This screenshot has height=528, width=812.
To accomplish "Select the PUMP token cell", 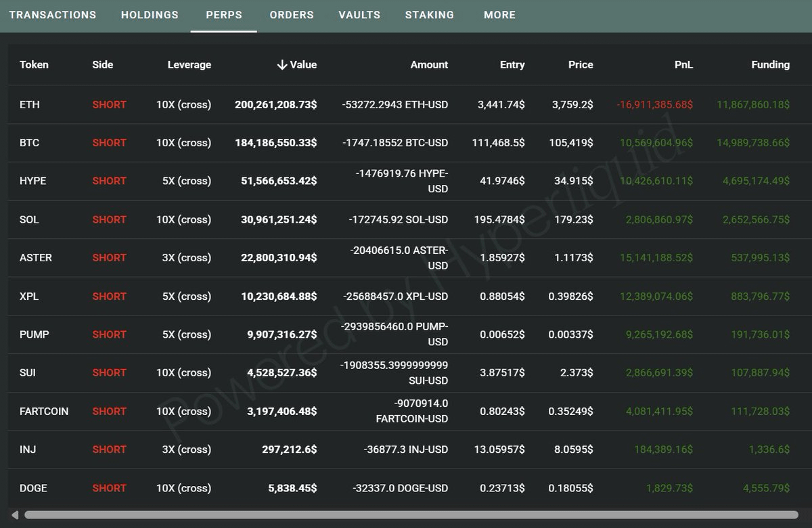I will coord(35,334).
